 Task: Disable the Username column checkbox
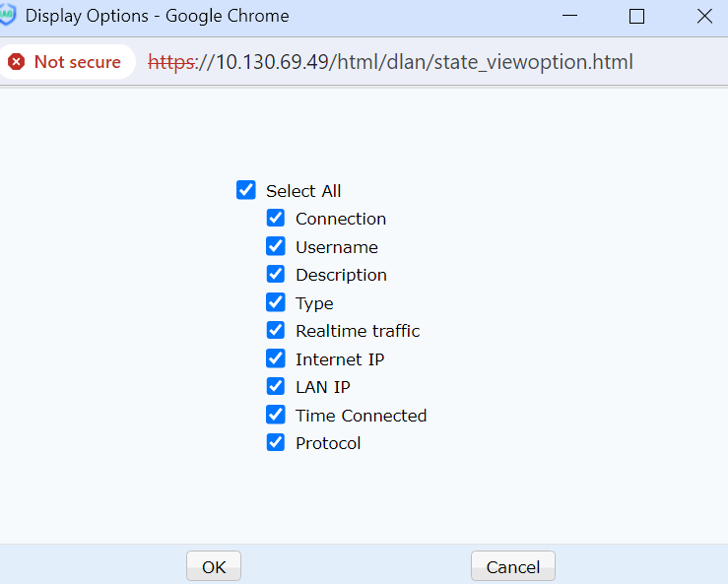coord(276,246)
